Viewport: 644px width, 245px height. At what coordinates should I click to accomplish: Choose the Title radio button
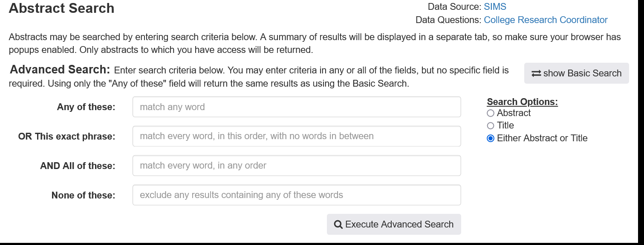pyautogui.click(x=491, y=125)
